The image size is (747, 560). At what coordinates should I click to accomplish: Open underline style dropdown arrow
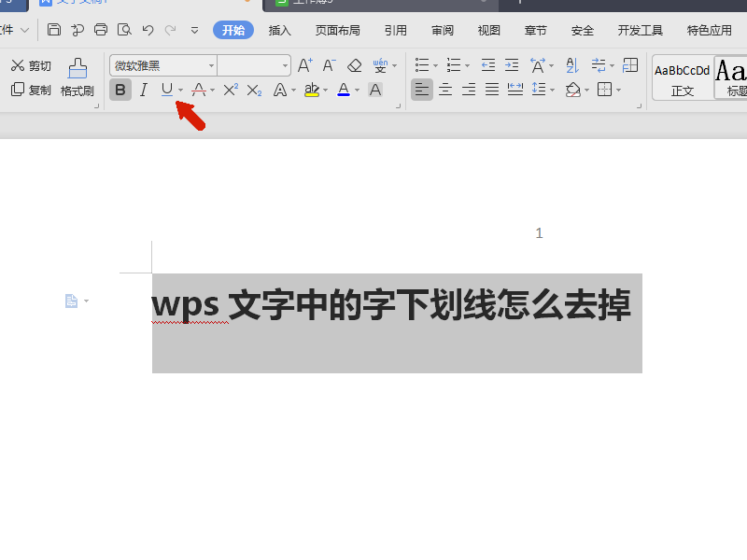pyautogui.click(x=180, y=90)
